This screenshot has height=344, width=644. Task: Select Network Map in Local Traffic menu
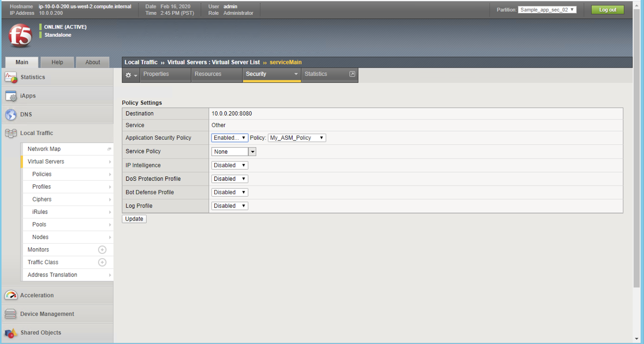[44, 149]
